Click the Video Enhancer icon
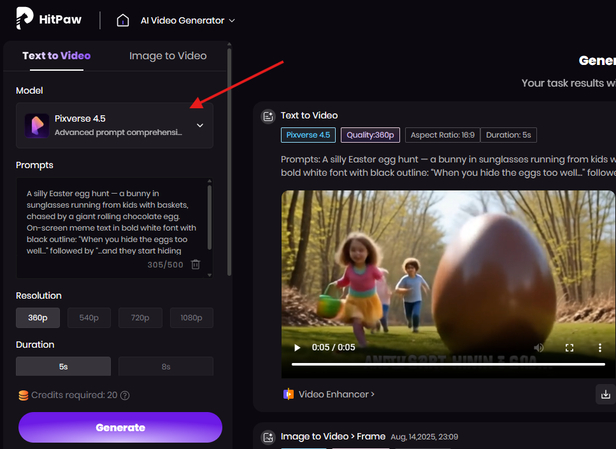The image size is (616, 449). point(289,394)
